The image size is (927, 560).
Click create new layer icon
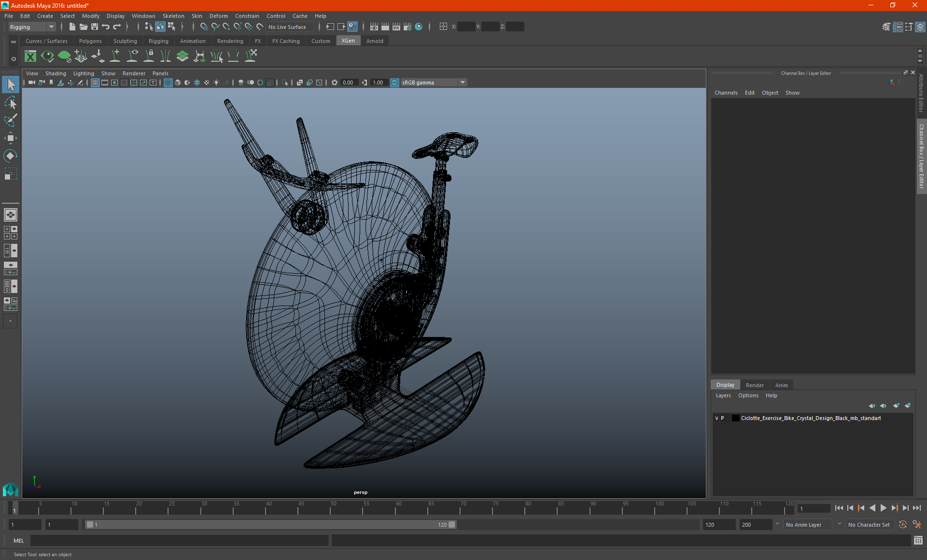point(896,406)
